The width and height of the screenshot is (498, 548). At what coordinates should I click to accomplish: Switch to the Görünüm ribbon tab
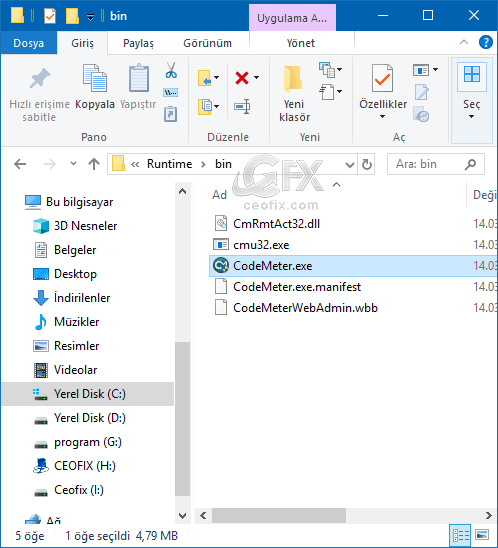tap(207, 43)
